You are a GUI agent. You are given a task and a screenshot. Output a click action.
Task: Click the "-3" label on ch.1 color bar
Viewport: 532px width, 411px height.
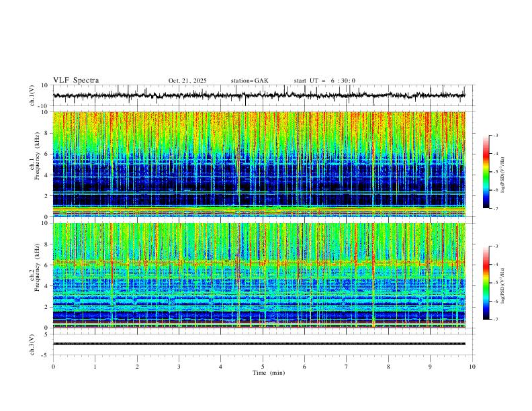tap(495, 135)
